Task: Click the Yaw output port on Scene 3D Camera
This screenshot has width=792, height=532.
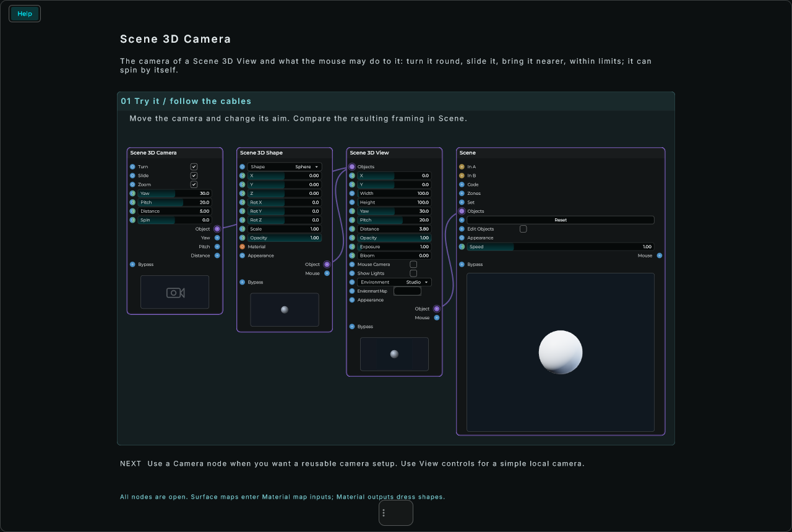Action: pos(217,238)
